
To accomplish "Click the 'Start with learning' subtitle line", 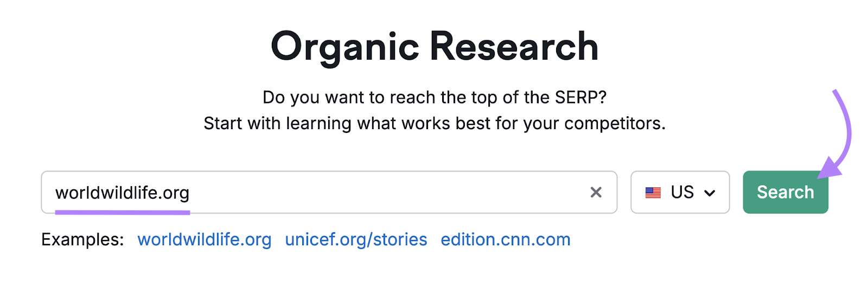I will coord(434,123).
